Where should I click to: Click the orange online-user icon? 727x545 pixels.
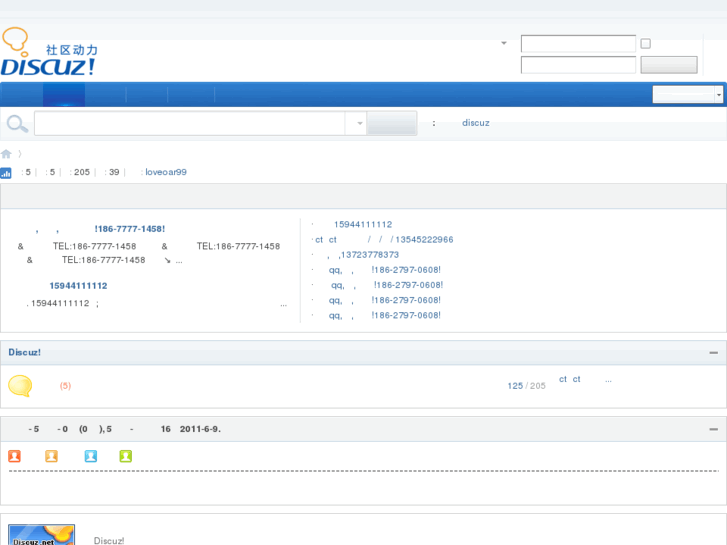pos(51,456)
